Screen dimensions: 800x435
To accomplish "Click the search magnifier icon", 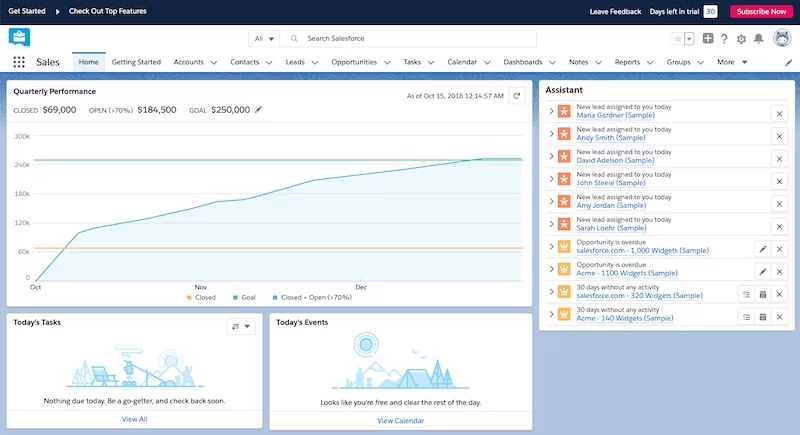I will pos(294,39).
